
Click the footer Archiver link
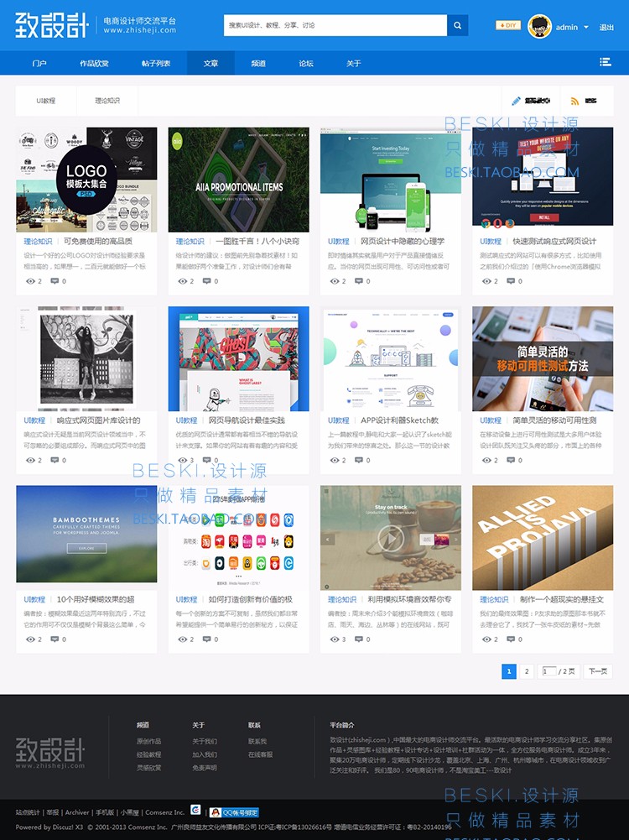[77, 812]
